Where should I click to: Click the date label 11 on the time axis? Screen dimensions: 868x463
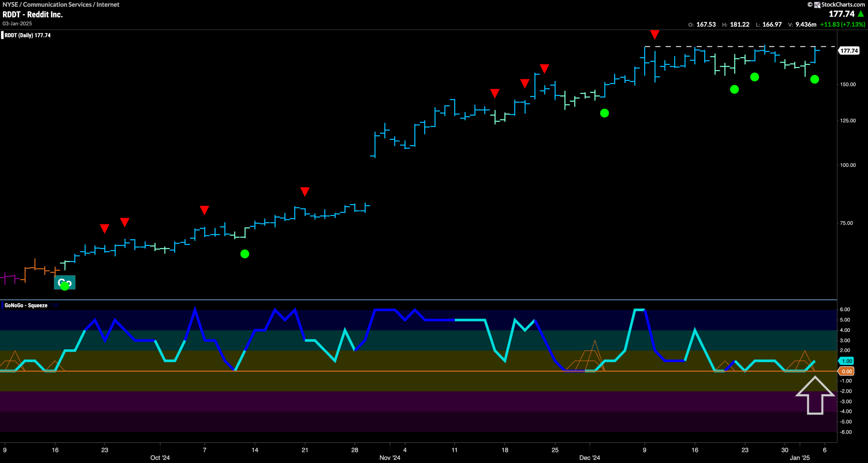point(455,450)
